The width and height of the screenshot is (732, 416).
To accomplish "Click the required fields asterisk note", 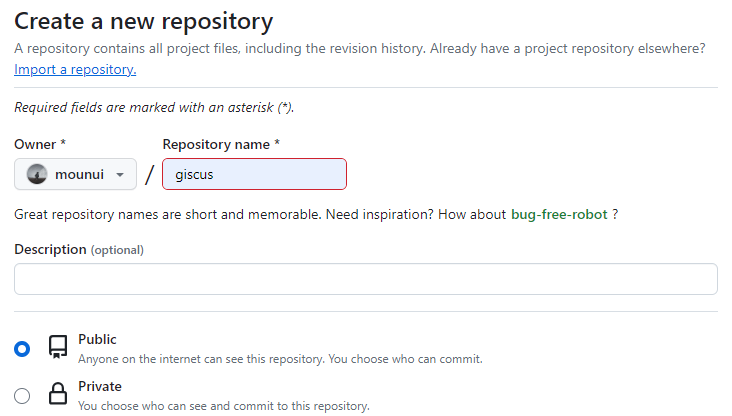I will (154, 107).
